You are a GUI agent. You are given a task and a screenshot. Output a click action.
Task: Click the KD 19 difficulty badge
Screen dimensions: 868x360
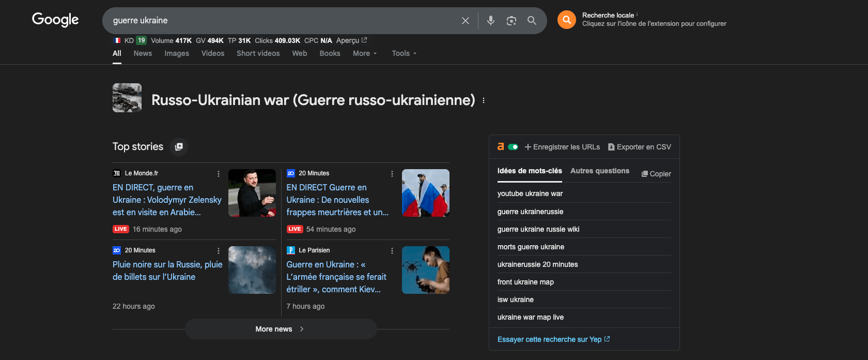[x=141, y=40]
